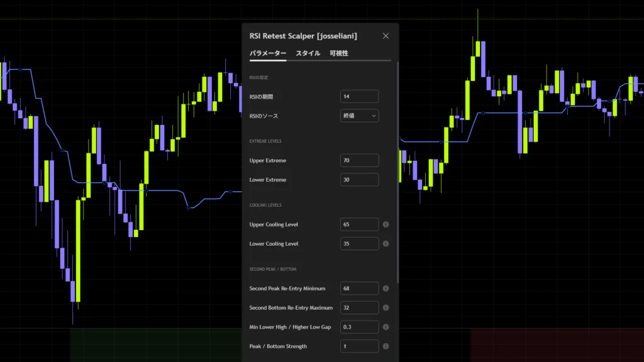Focus the Upper Cooling Level input
Screen dimensions: 644x362
[359, 224]
